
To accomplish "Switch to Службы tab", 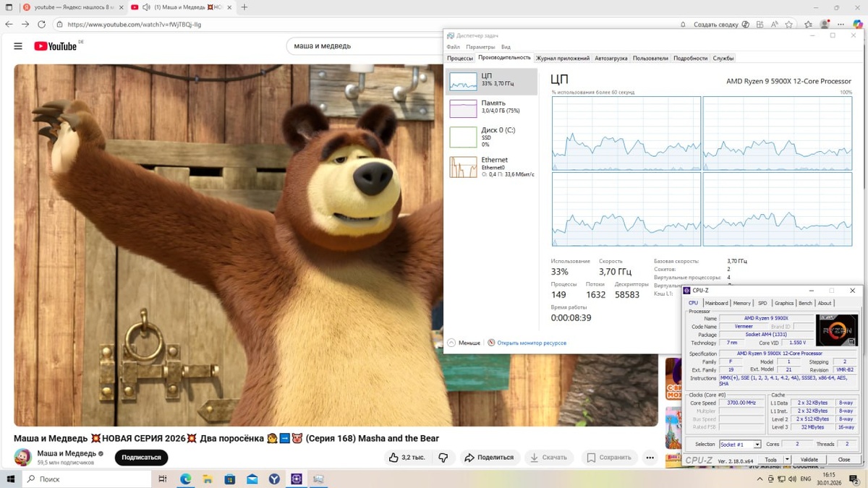I will tap(723, 58).
